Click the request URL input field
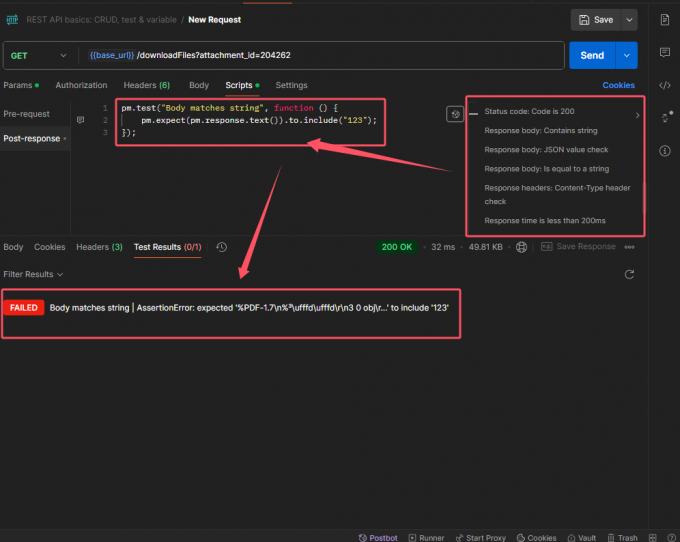Image resolution: width=680 pixels, height=542 pixels. pyautogui.click(x=321, y=56)
